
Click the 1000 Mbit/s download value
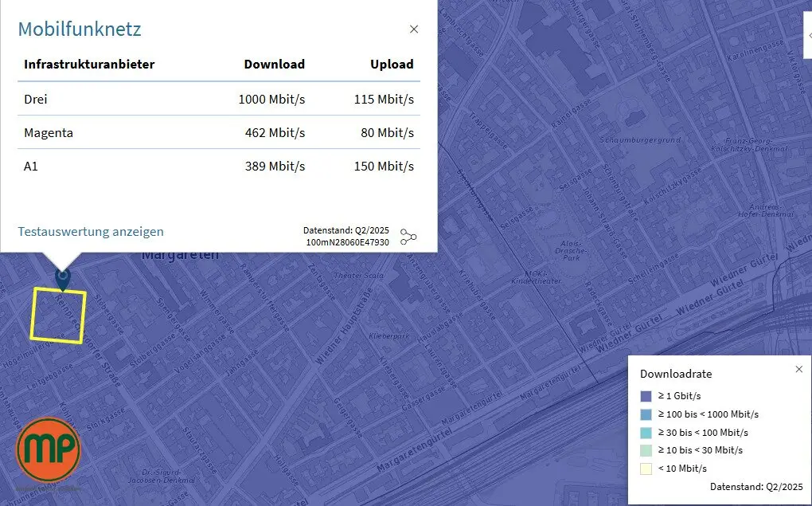[x=271, y=99]
